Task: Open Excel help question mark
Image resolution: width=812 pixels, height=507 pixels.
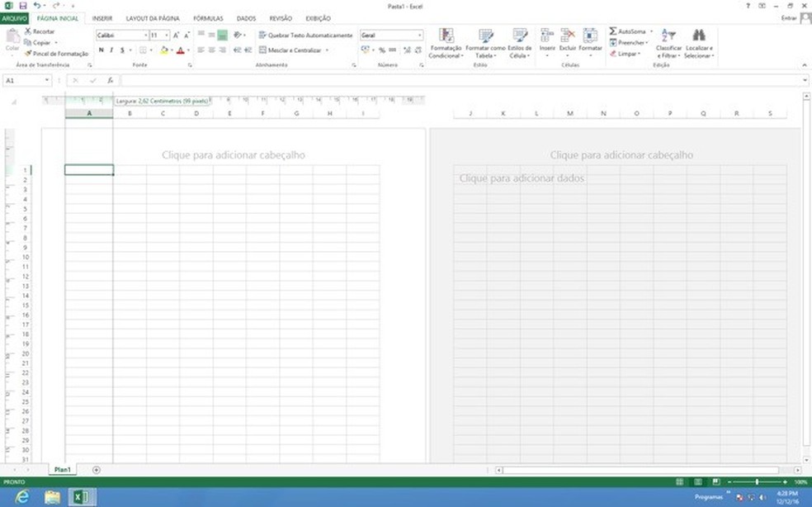Action: tap(748, 6)
